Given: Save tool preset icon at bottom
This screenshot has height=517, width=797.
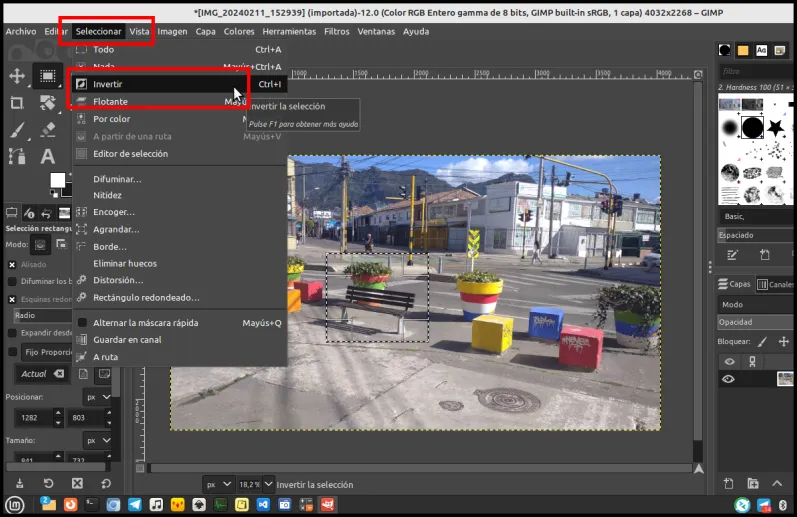Looking at the screenshot, I should 19,483.
